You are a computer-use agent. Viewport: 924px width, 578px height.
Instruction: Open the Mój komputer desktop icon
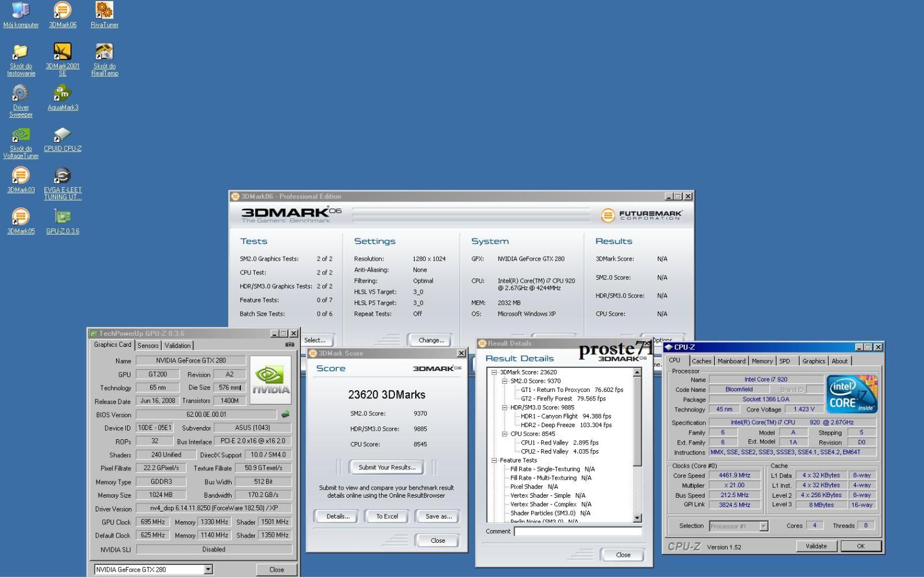(21, 15)
